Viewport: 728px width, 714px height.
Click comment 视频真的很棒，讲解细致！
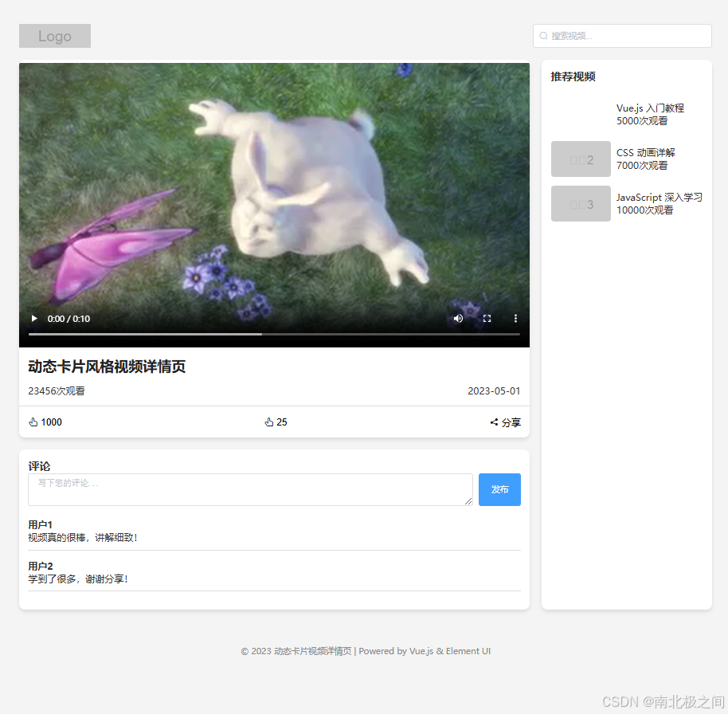coord(83,537)
